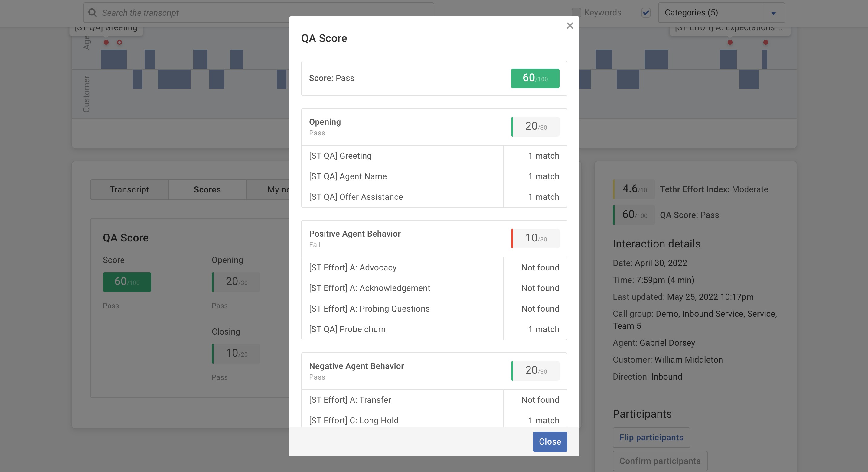Select the Scores tab
The image size is (868, 472).
(x=207, y=189)
